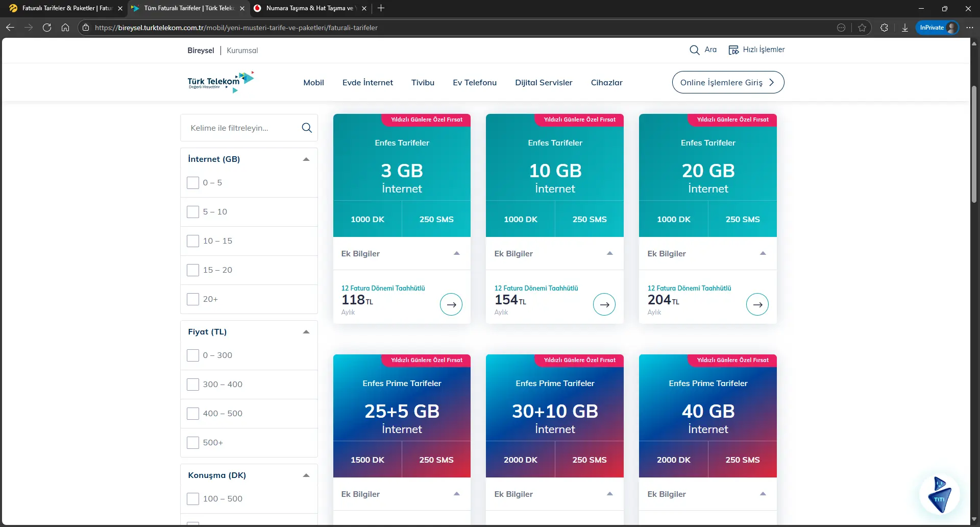Open browser settings ellipsis menu
Image resolution: width=980 pixels, height=527 pixels.
click(x=969, y=28)
